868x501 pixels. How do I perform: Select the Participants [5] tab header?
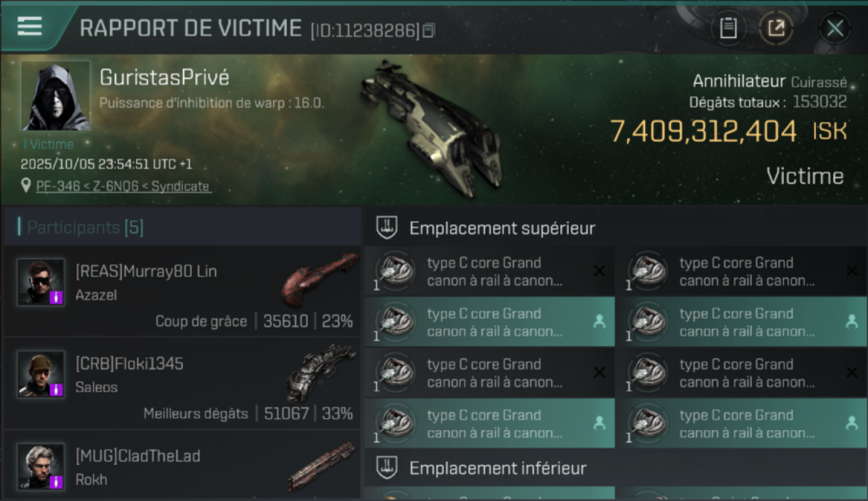click(85, 227)
